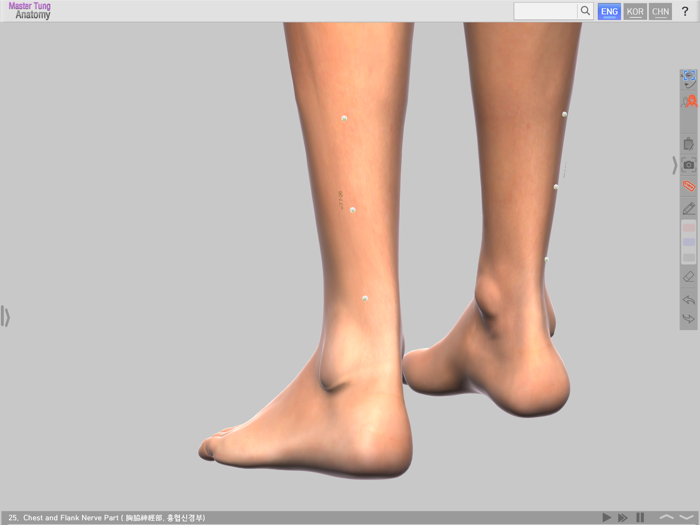Viewport: 700px width, 525px height.
Task: Click the Master Tung Anatomy logo
Action: click(x=30, y=11)
